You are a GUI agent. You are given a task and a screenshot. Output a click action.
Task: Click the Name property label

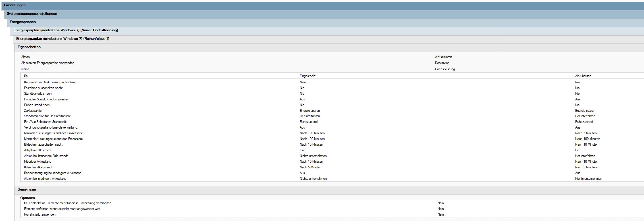[x=25, y=69]
